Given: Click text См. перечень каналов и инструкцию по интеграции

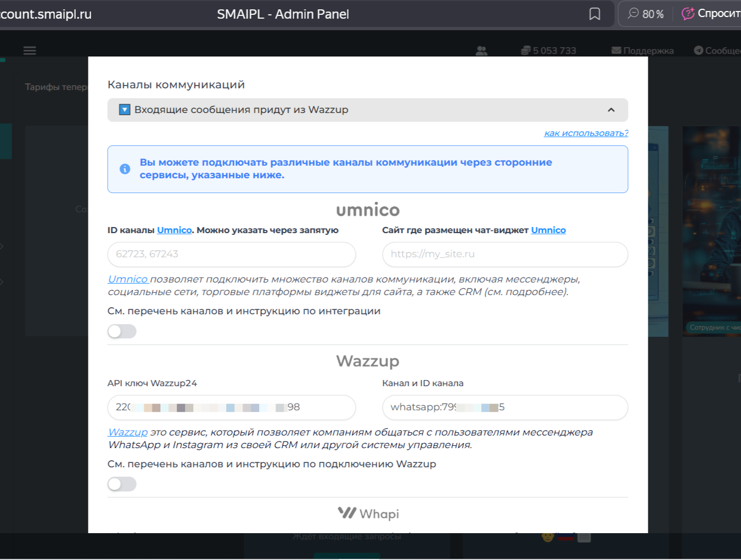Looking at the screenshot, I should click(x=244, y=311).
